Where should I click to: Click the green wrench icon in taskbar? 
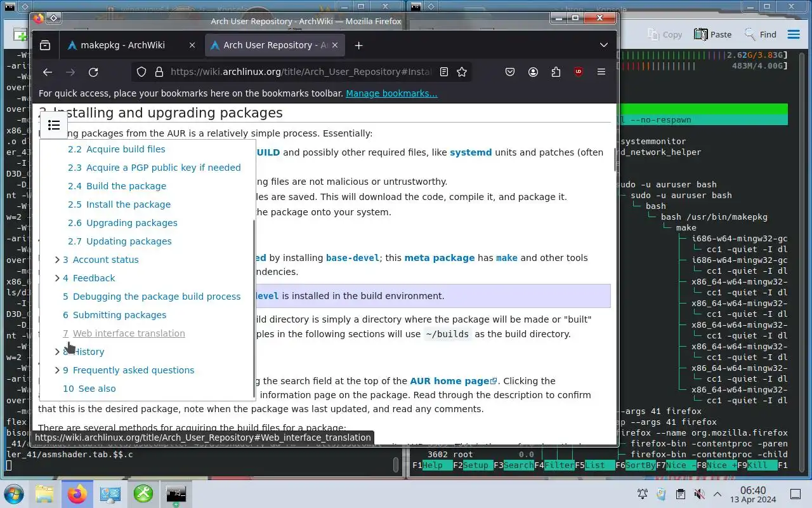tap(143, 494)
